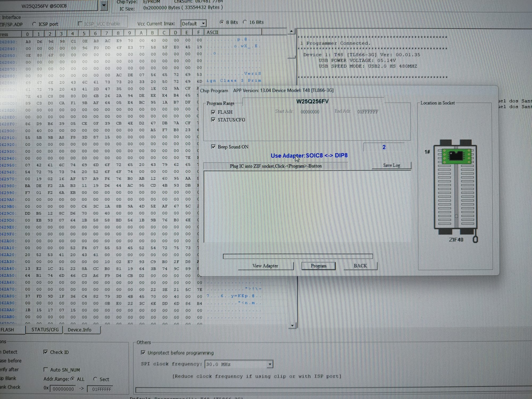Open the SPI clock frequency dropdown
Screen dimensions: 532x399
click(x=270, y=364)
